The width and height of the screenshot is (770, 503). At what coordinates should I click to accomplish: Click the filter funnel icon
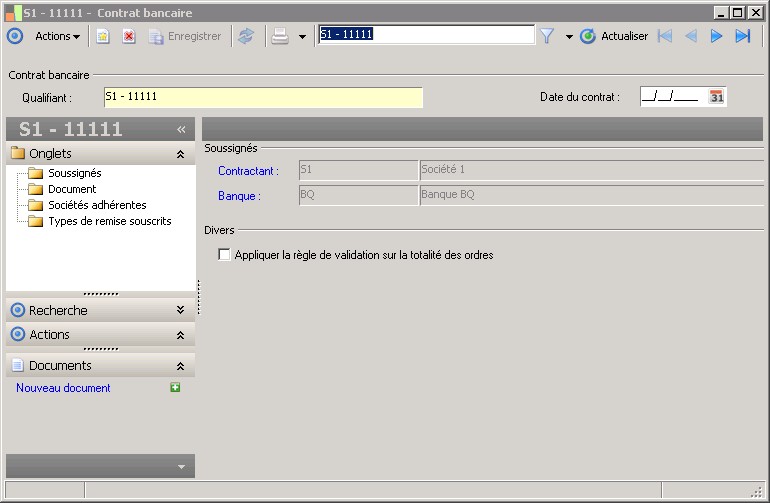click(x=547, y=36)
